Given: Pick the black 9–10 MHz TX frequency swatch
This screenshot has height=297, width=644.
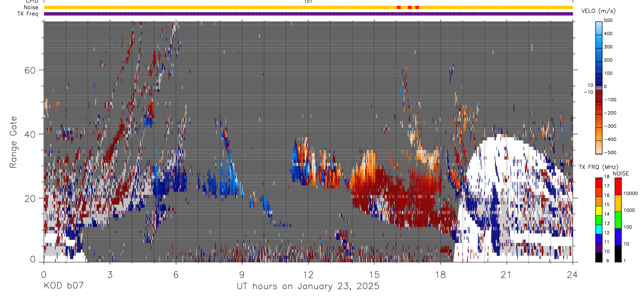Looking at the screenshot, I should click(x=598, y=257).
